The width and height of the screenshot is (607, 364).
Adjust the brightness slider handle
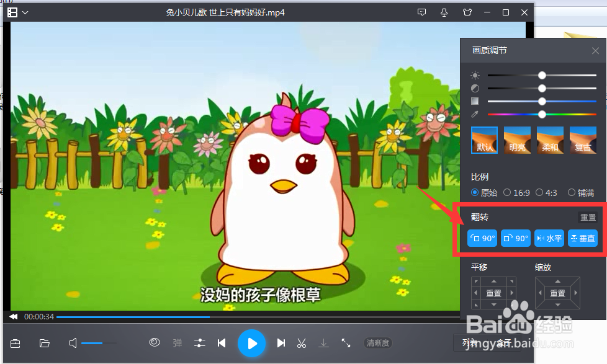(x=542, y=76)
